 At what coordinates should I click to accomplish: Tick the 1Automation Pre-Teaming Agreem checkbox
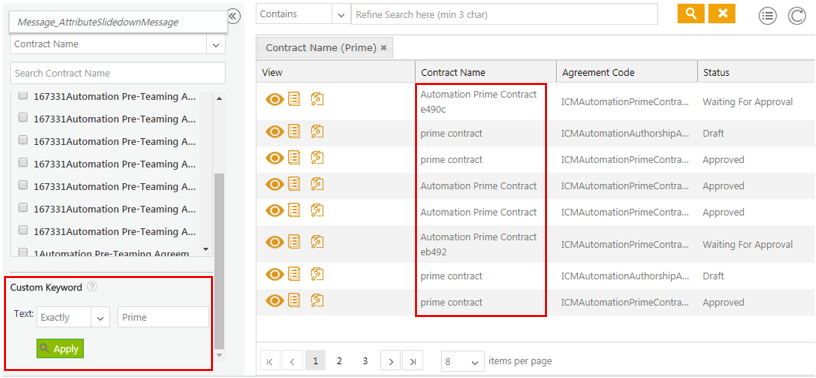23,253
